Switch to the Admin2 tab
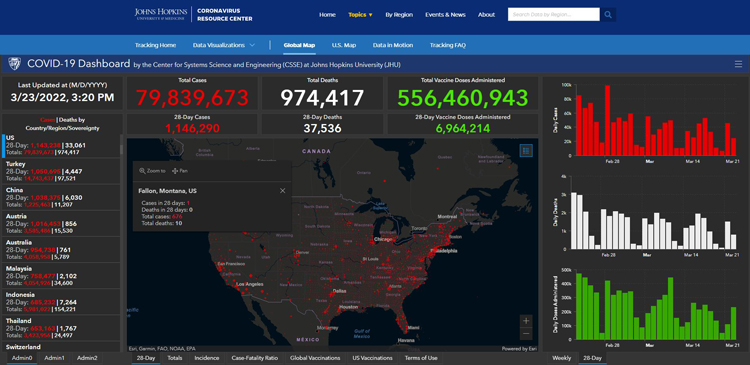This screenshot has width=750, height=365. [87, 358]
